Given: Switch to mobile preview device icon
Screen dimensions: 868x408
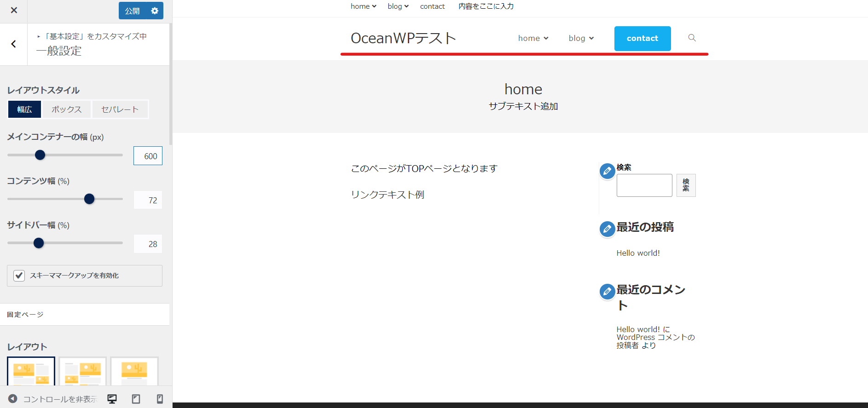Looking at the screenshot, I should coord(160,399).
